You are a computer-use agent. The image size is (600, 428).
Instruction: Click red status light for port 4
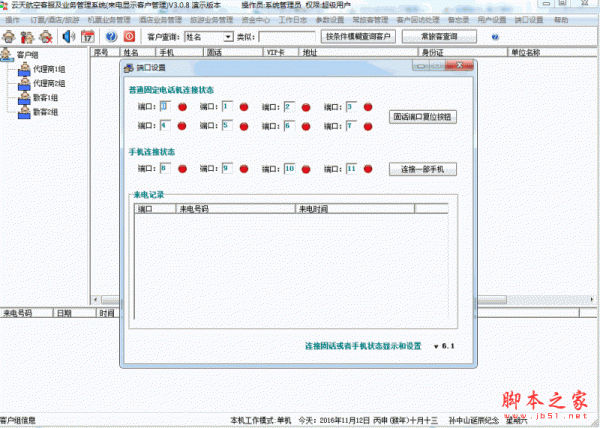coord(182,126)
